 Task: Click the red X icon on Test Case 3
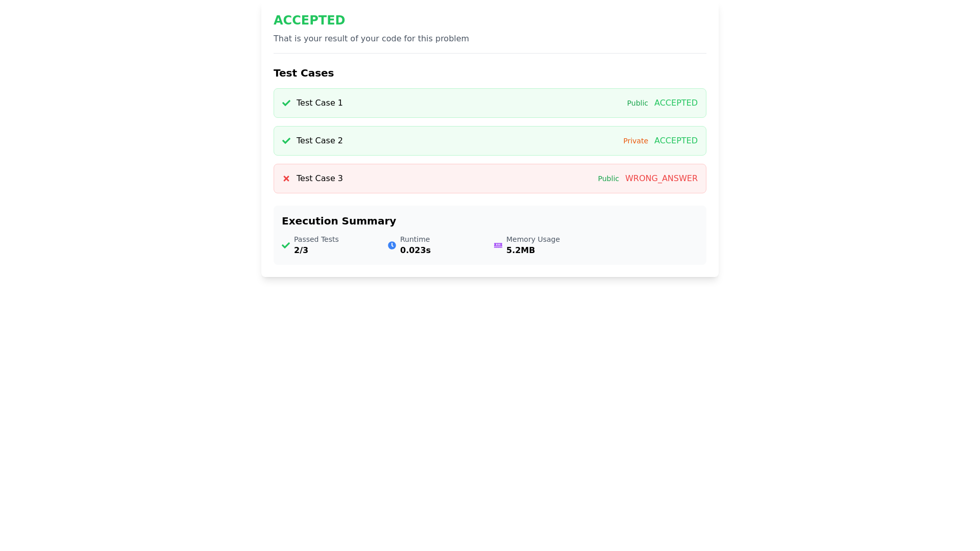click(286, 179)
